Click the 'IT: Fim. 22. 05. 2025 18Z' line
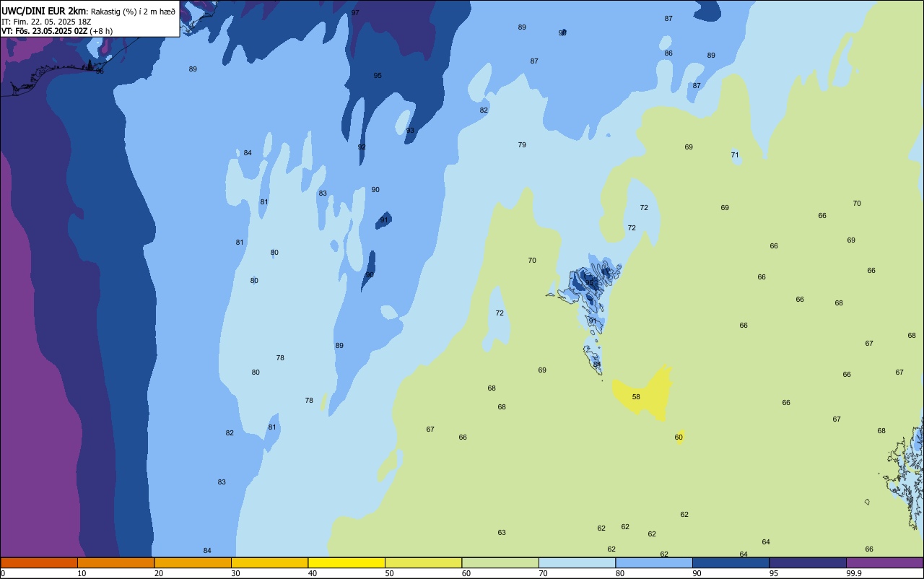This screenshot has height=579, width=924. click(46, 22)
